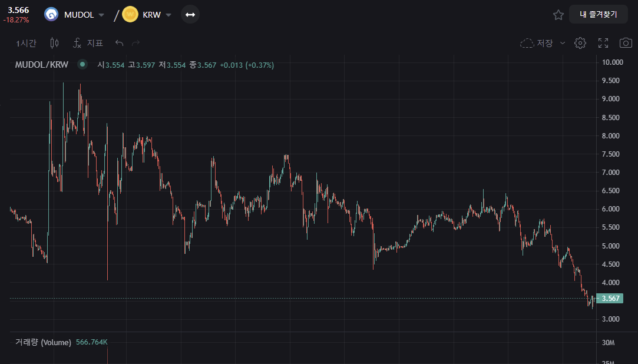638x364 pixels.
Task: Click the swap trading pair arrows icon
Action: pos(190,15)
